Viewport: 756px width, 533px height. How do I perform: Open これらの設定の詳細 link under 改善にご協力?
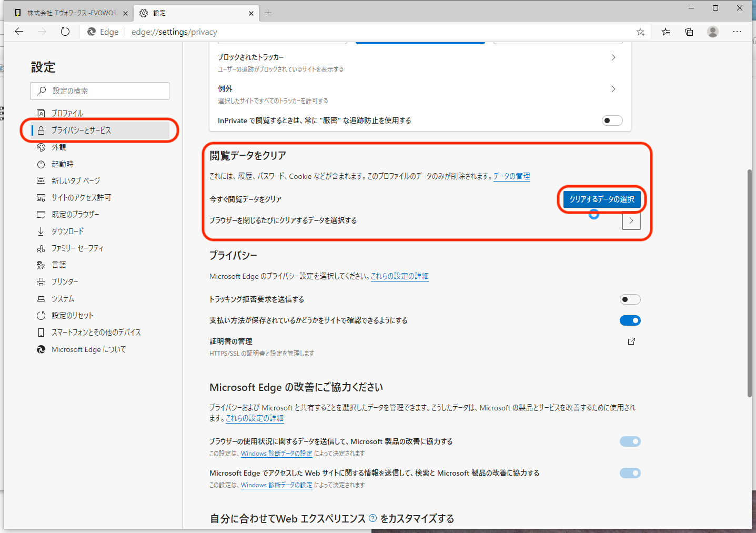pos(255,418)
